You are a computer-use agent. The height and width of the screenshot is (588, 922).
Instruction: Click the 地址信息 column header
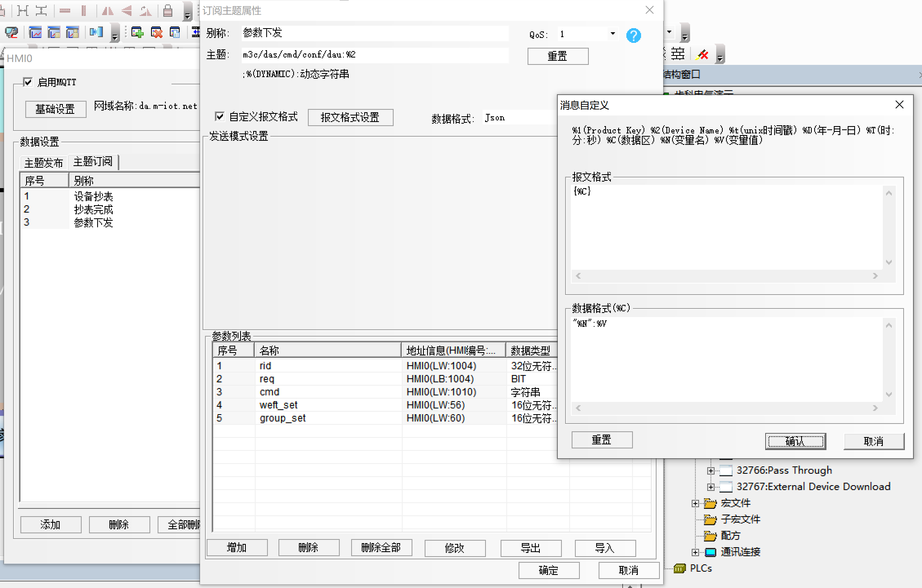tap(454, 351)
